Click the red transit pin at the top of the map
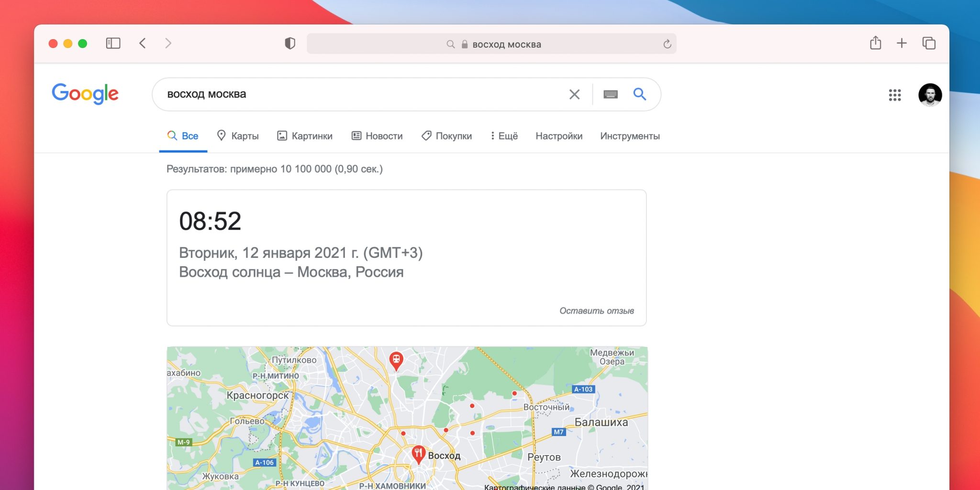This screenshot has width=980, height=490. click(x=396, y=360)
